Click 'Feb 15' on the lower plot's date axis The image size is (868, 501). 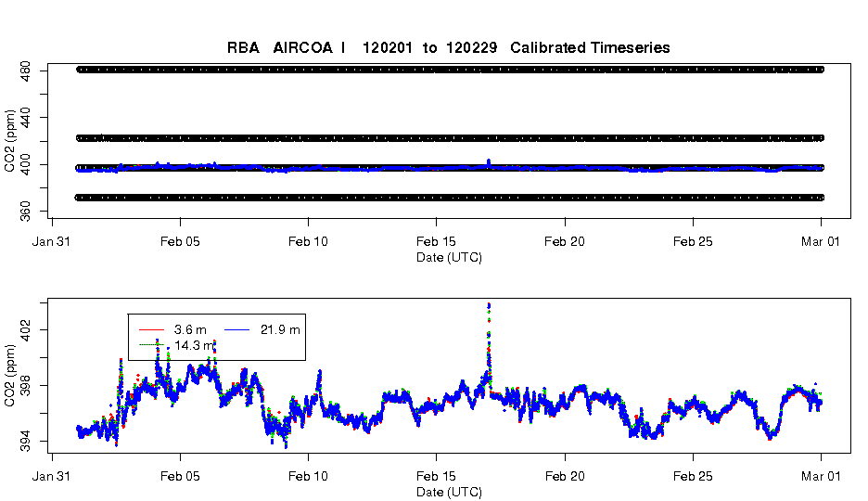click(x=436, y=477)
